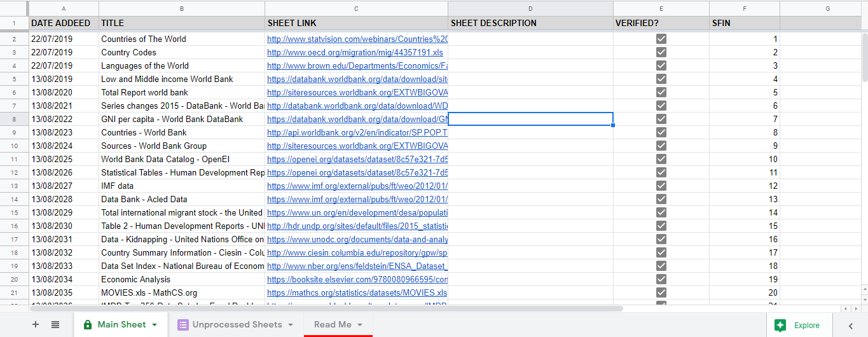
Task: Switch to Unprocessed Sheets tab
Action: (236, 324)
